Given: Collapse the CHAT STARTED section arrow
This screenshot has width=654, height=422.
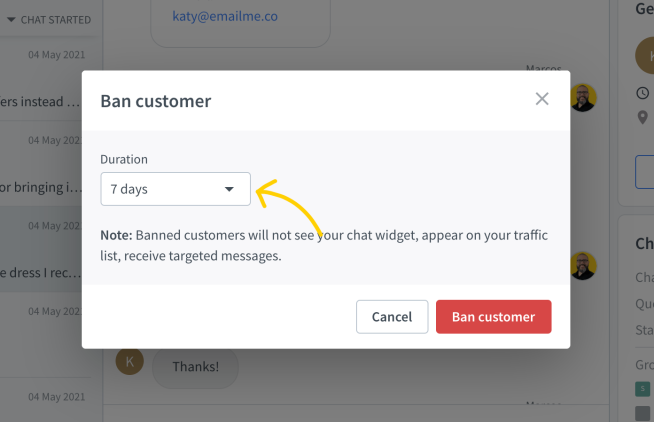Looking at the screenshot, I should [11, 20].
